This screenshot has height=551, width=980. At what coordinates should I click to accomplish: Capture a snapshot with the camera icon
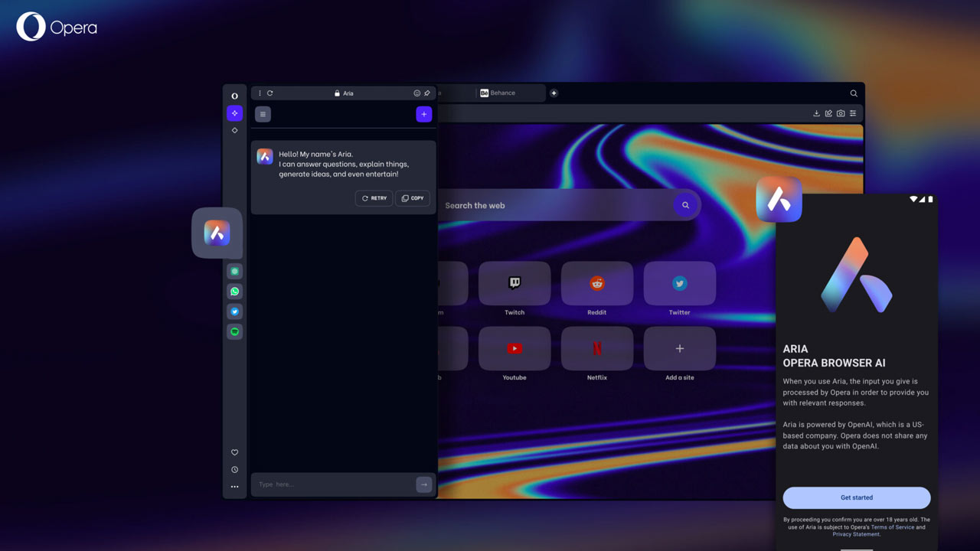pyautogui.click(x=841, y=112)
